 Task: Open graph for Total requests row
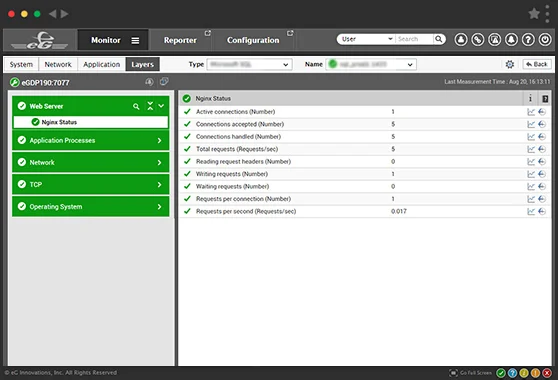531,149
